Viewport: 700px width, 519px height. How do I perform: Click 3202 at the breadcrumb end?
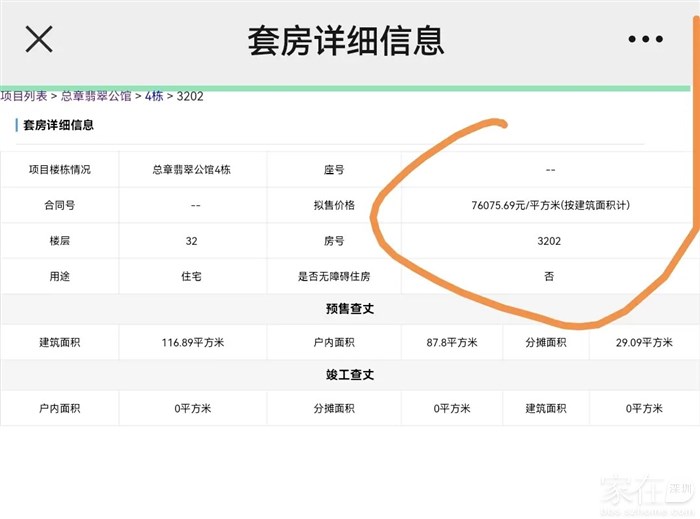coord(190,96)
